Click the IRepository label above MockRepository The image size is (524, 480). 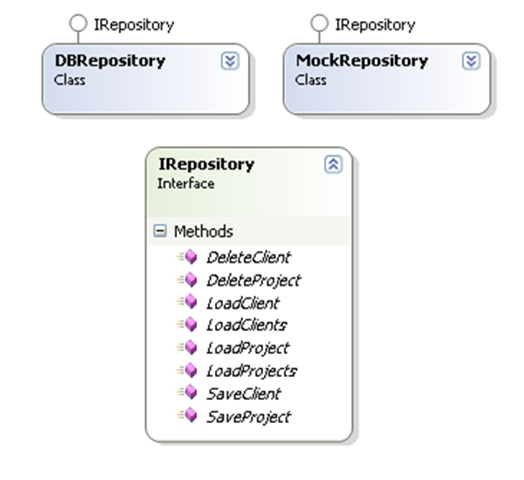click(375, 25)
